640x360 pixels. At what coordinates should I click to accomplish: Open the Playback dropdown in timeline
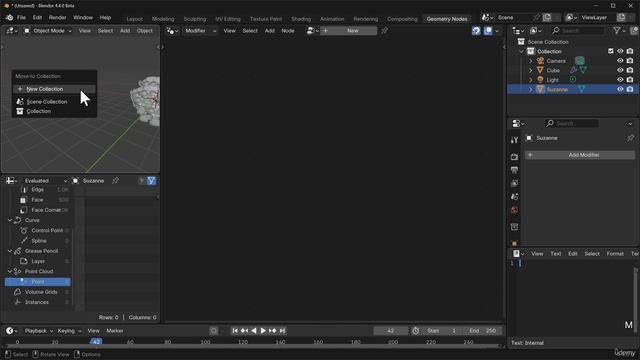[39, 331]
